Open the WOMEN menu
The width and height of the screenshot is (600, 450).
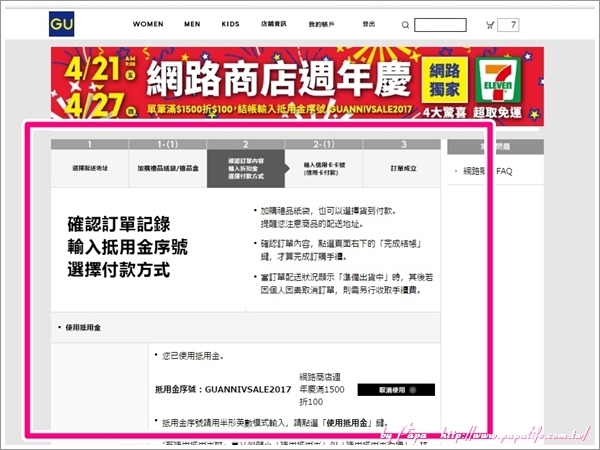pos(148,24)
